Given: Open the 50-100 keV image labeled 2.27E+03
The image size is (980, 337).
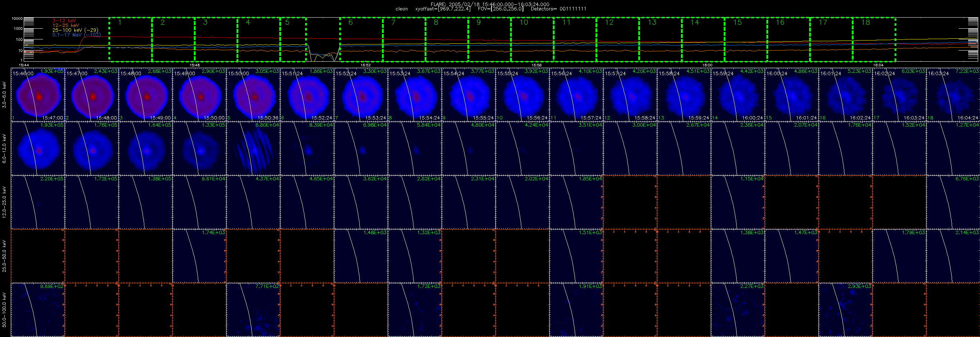Looking at the screenshot, I should coord(738,310).
